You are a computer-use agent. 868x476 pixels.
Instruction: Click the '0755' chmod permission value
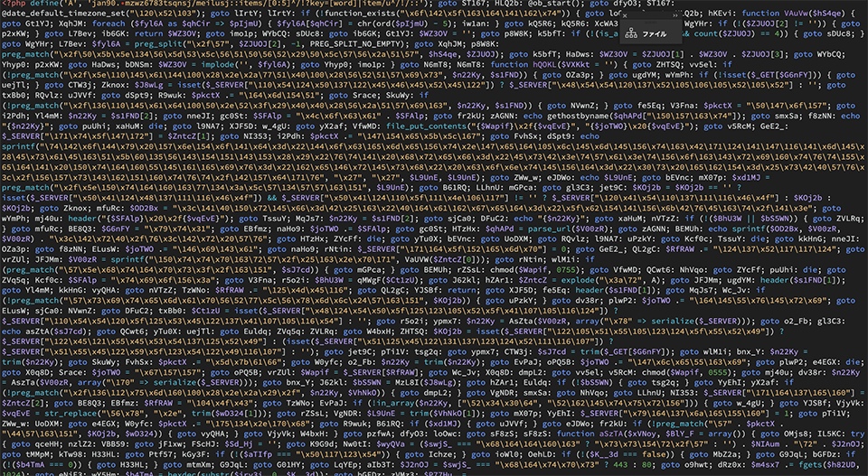point(566,270)
